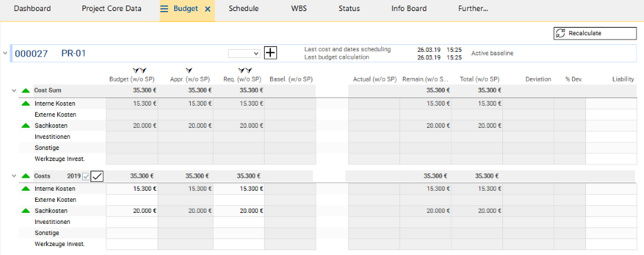The width and height of the screenshot is (644, 255).
Task: Click Budget field of Interne Kosten in 2019
Action: (132, 189)
